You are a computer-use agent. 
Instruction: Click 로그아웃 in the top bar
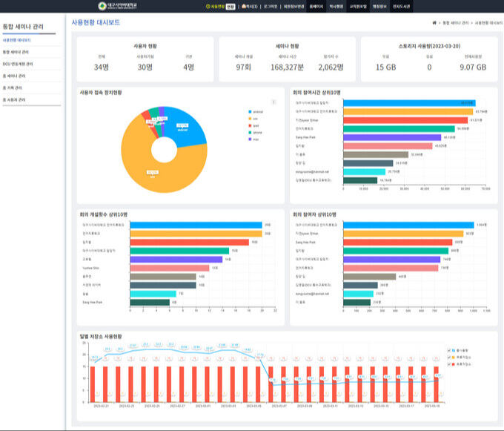tap(271, 7)
